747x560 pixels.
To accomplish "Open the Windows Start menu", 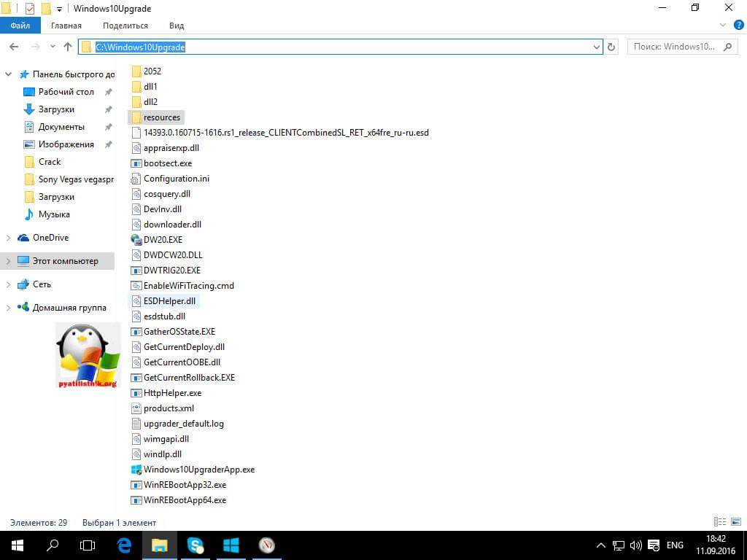I will [x=18, y=545].
